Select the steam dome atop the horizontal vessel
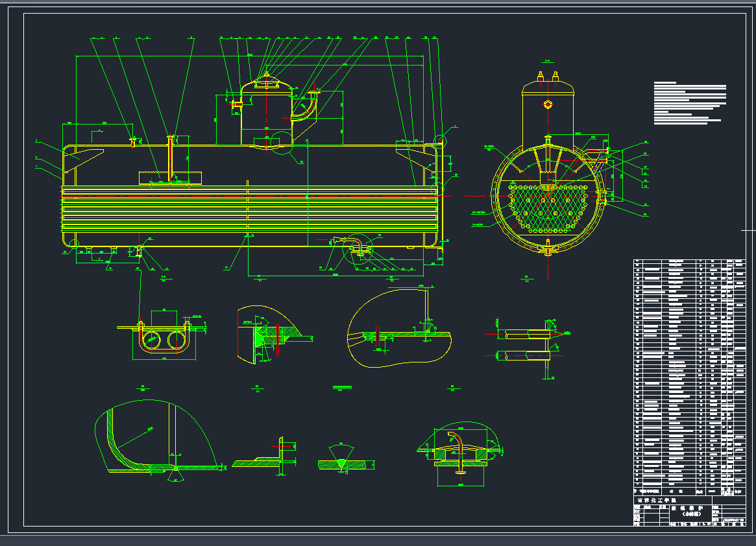Viewport: 756px width, 546px height. 266,113
